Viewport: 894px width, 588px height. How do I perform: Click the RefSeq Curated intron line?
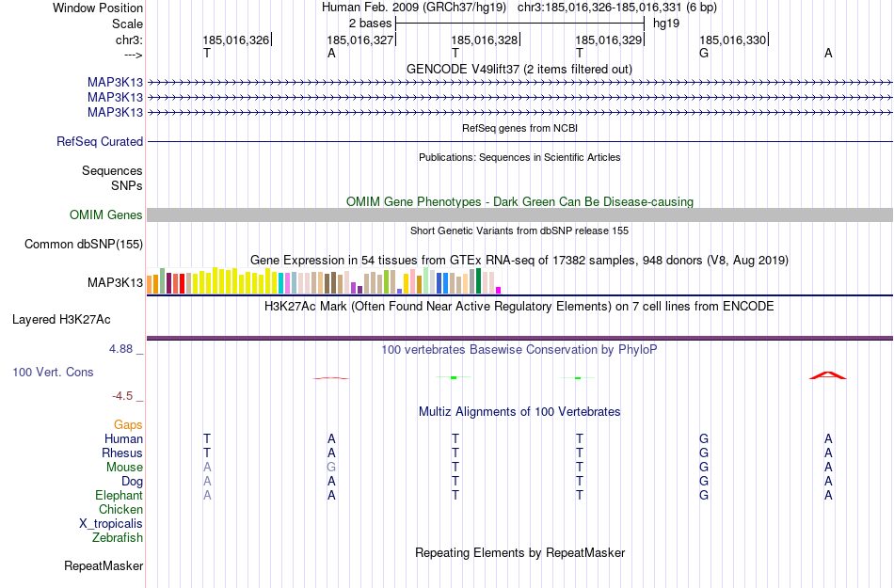click(x=519, y=141)
